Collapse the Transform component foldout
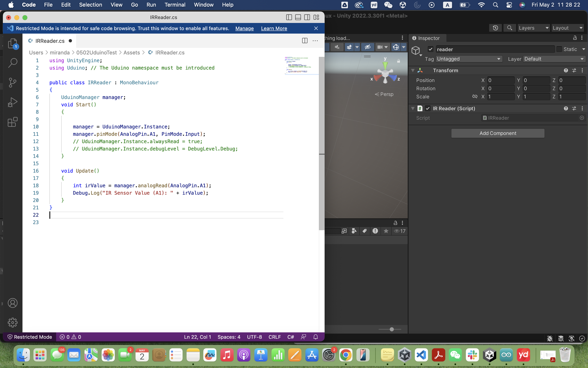Viewport: 588px width, 368px height. [x=413, y=71]
